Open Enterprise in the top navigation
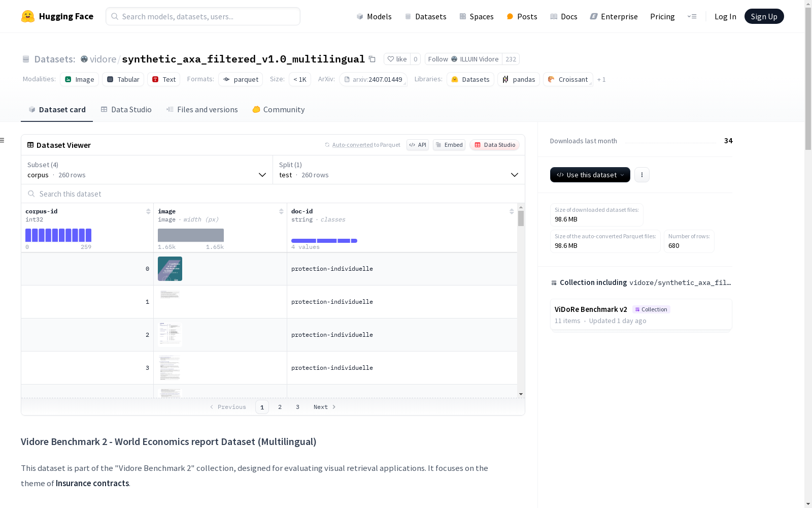 tap(614, 16)
